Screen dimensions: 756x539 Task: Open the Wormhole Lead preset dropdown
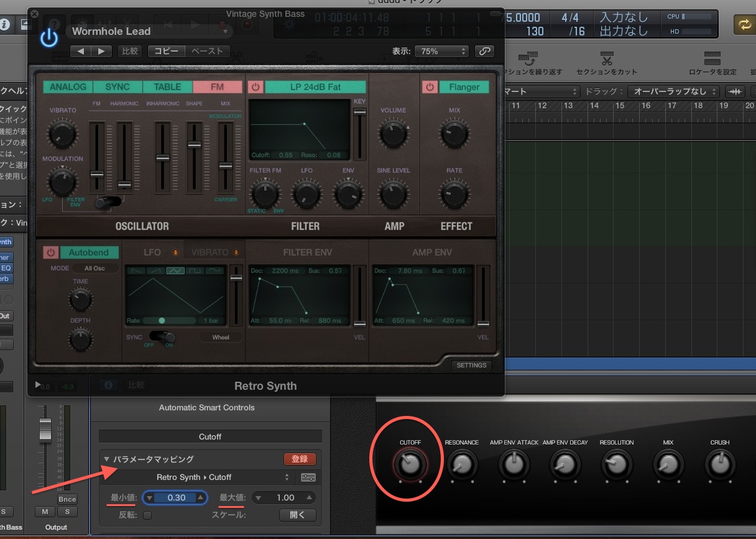(150, 31)
